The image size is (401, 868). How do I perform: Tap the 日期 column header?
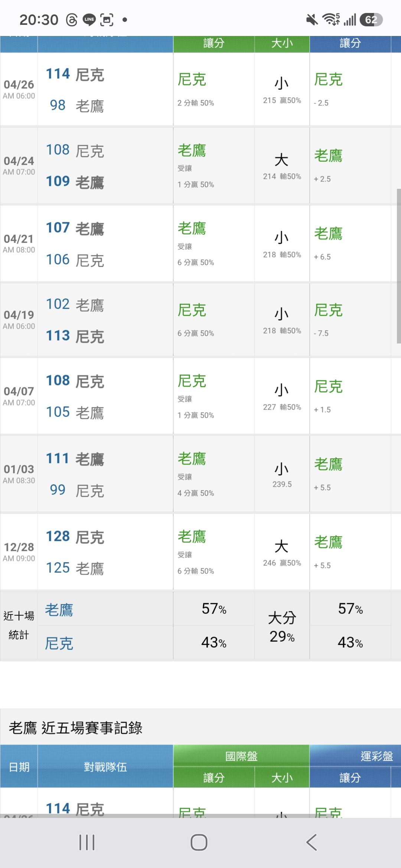[x=19, y=767]
